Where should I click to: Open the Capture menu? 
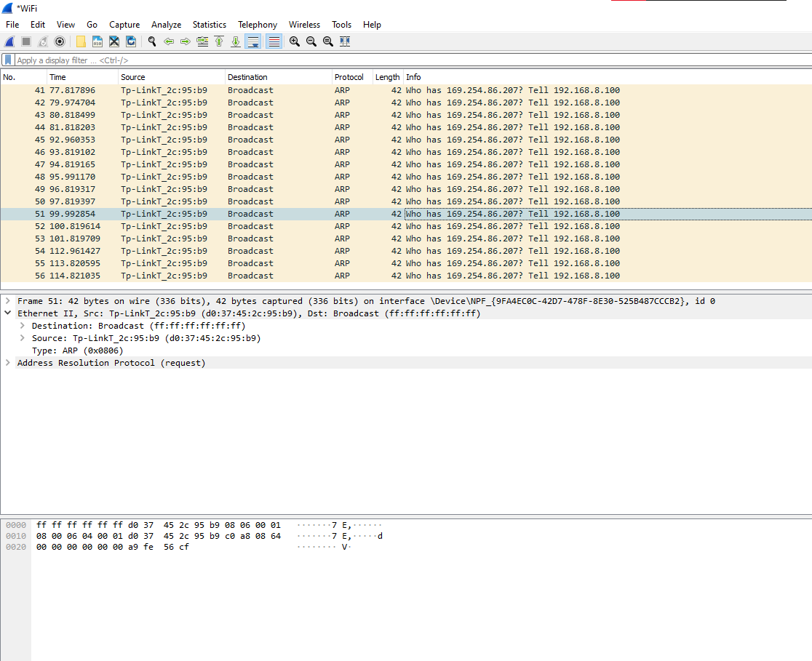(x=124, y=24)
